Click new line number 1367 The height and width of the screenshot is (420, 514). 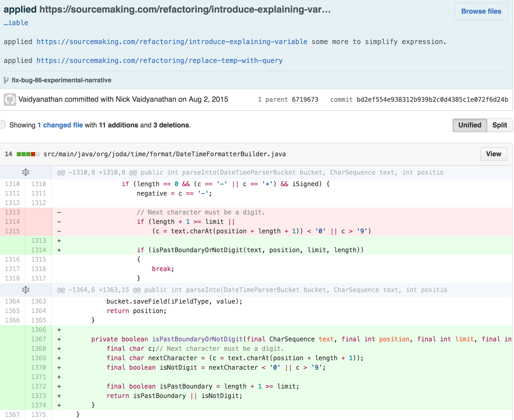click(39, 339)
